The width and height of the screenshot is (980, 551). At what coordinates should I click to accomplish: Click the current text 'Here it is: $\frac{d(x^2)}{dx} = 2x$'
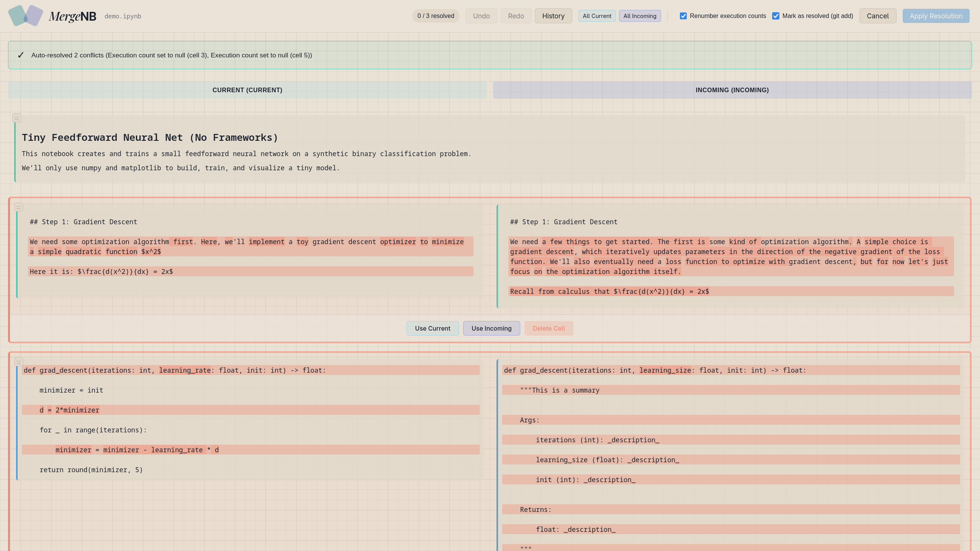[101, 271]
